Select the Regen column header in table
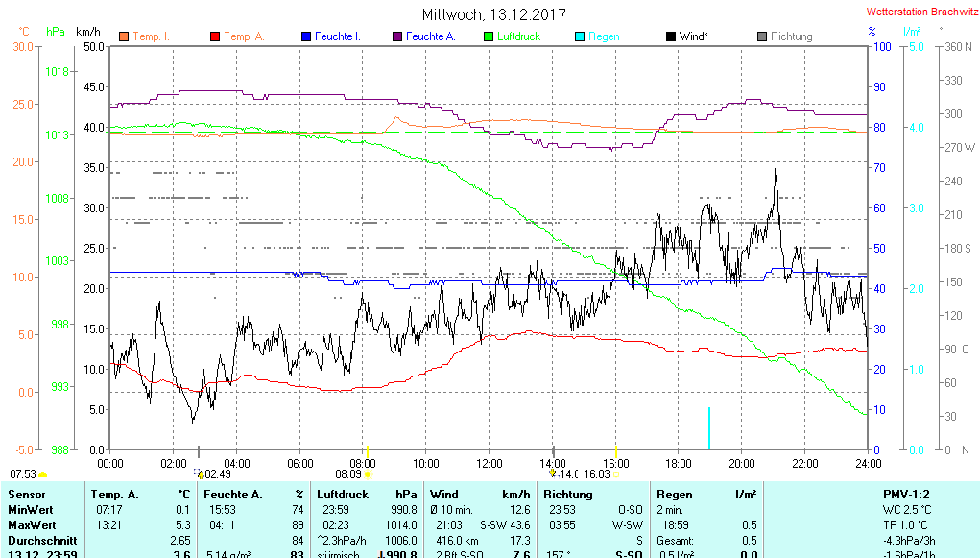Image resolution: width=980 pixels, height=558 pixels. 675,495
